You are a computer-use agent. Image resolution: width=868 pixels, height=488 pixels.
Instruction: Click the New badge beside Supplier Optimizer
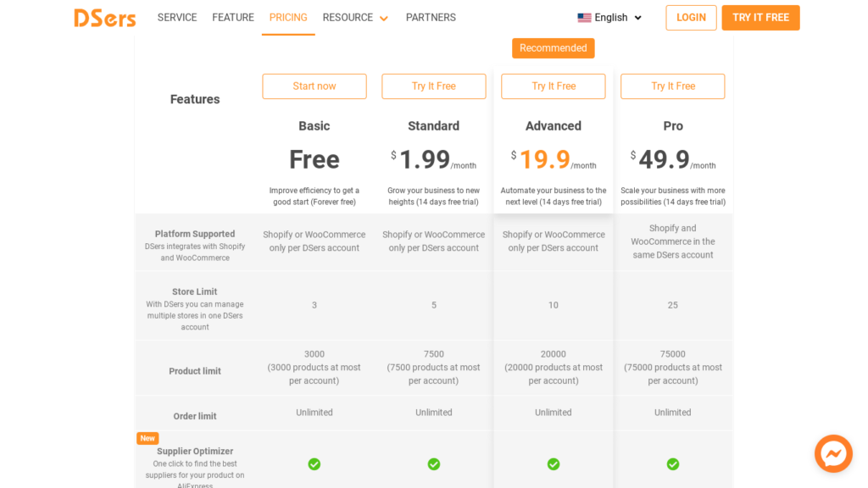pyautogui.click(x=147, y=438)
